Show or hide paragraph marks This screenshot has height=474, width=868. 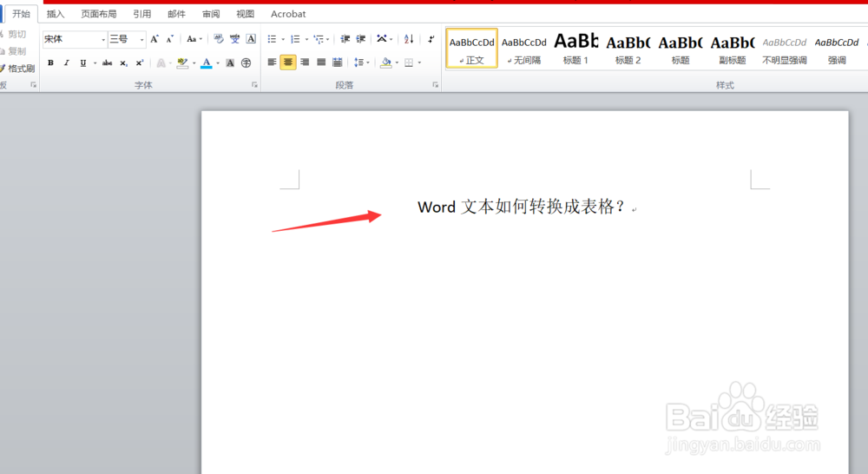click(431, 39)
